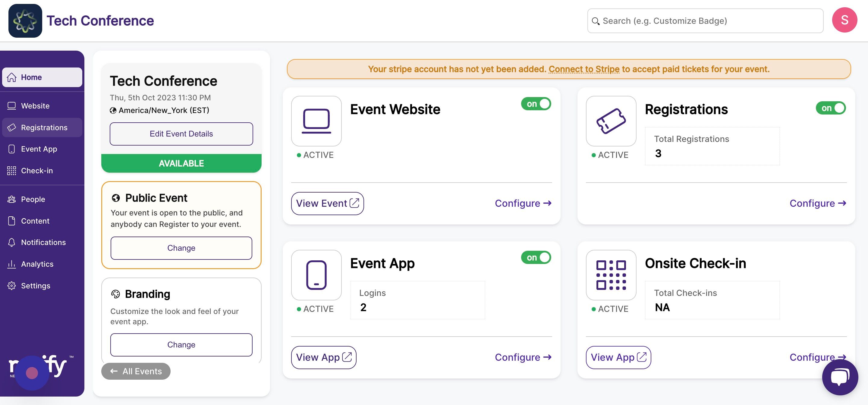Focus the Search input field
Image resolution: width=868 pixels, height=405 pixels.
point(705,21)
